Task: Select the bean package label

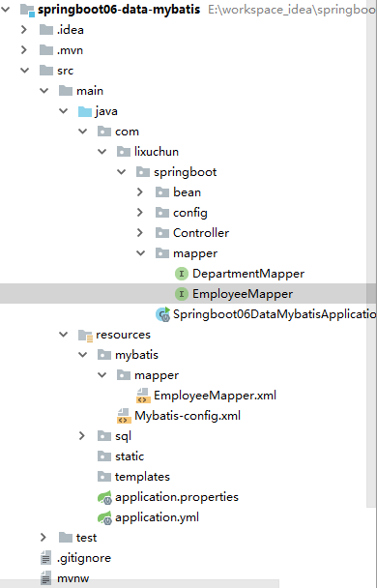Action: (187, 192)
